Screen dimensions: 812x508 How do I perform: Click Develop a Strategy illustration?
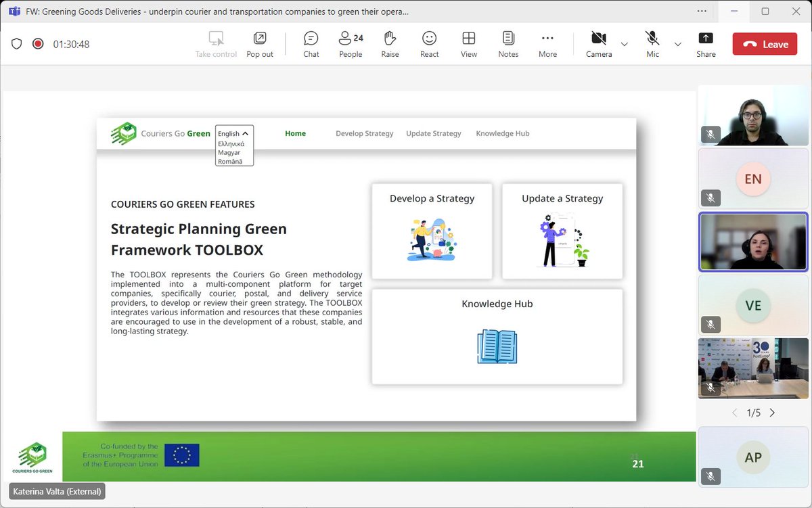click(x=432, y=240)
